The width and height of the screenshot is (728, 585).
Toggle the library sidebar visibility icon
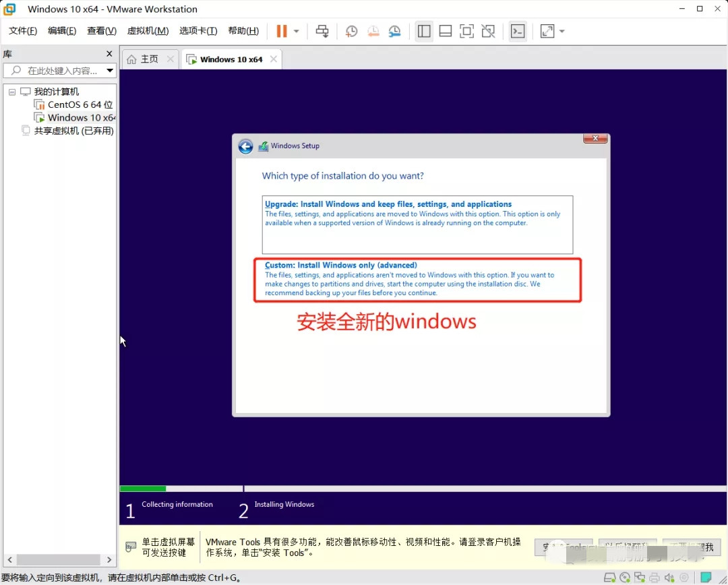424,31
